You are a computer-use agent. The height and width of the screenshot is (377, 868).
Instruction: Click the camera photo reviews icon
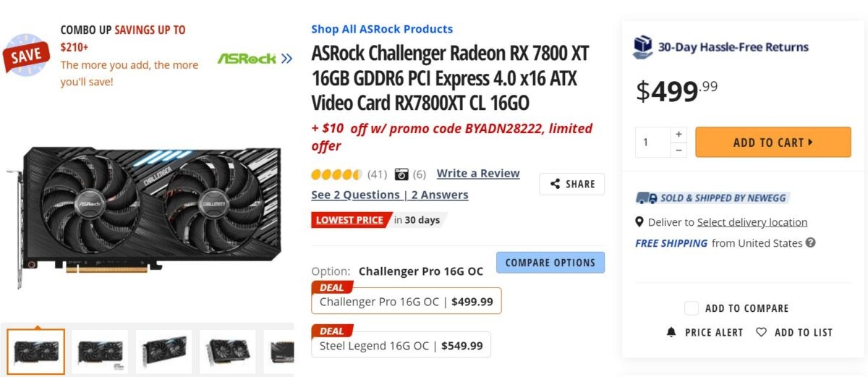coord(401,174)
